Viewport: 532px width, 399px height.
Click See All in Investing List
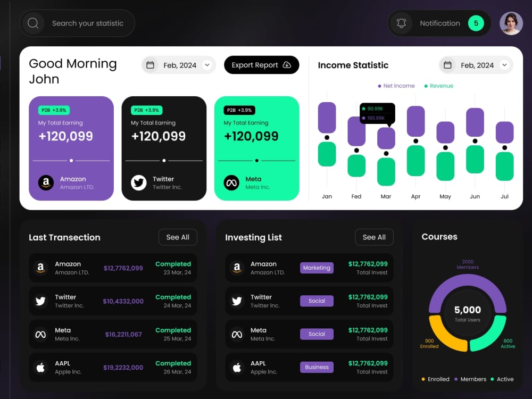tap(374, 237)
